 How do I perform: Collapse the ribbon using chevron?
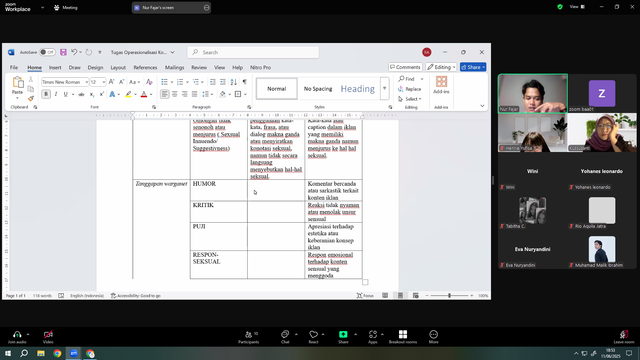coord(482,106)
